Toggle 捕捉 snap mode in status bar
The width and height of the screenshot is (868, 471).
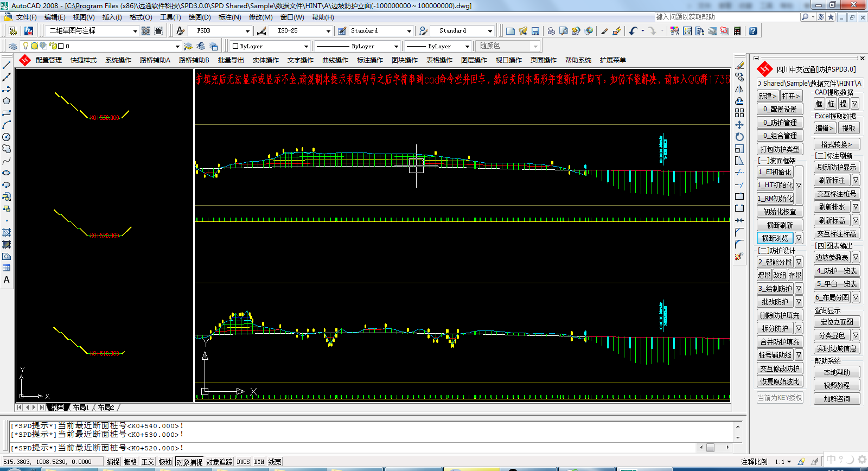113,462
